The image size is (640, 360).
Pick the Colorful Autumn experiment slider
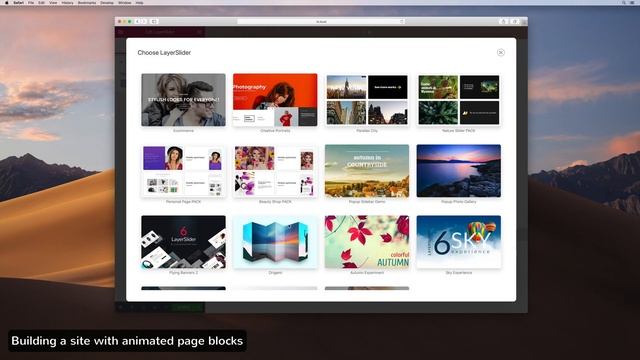(x=367, y=242)
